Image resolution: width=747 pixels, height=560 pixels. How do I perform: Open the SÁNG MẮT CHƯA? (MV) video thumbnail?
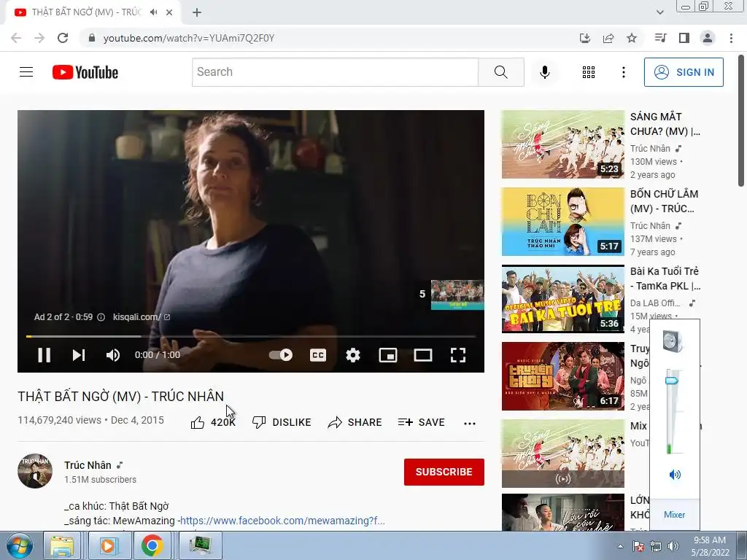[x=562, y=144]
